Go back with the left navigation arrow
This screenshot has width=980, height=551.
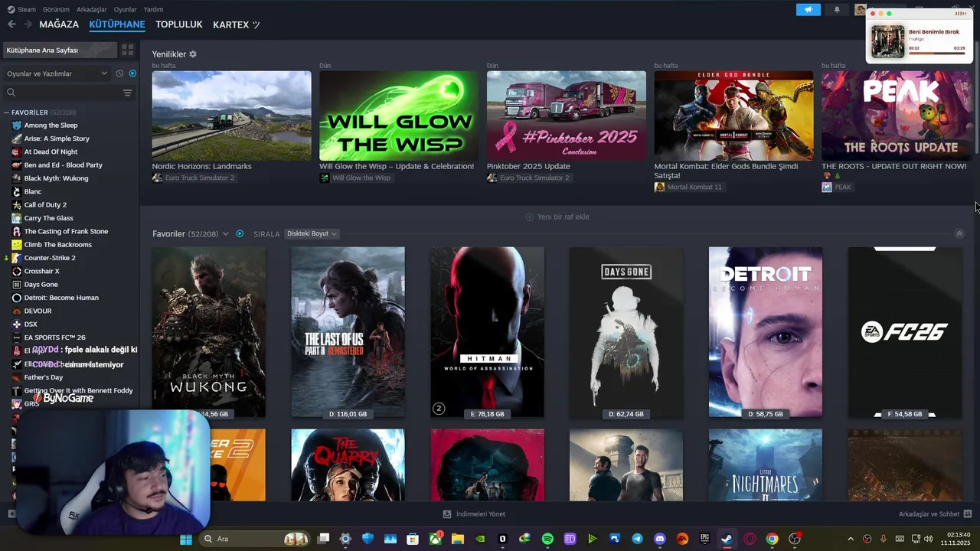click(11, 24)
